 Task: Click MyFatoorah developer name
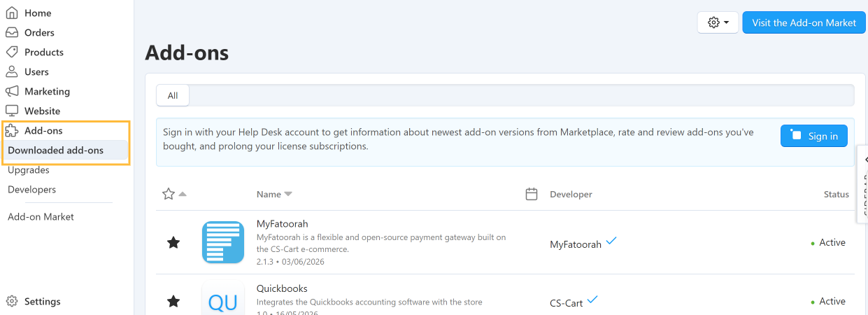(576, 244)
